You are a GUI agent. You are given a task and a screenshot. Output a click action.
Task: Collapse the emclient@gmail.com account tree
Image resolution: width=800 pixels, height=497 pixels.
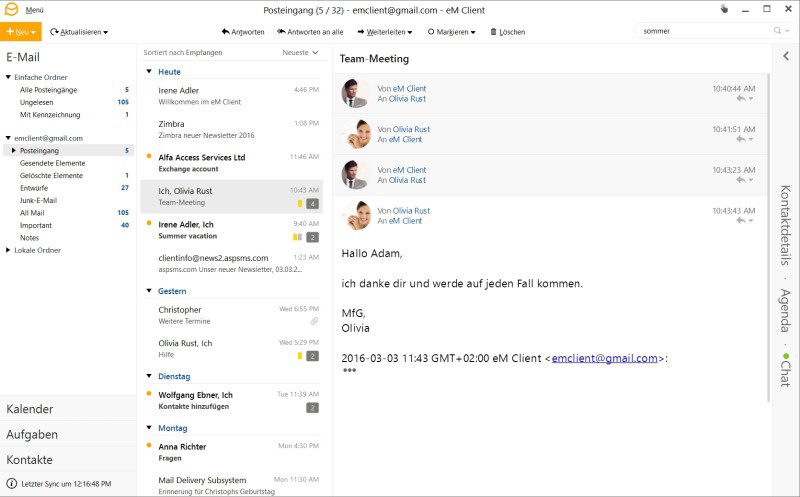8,138
